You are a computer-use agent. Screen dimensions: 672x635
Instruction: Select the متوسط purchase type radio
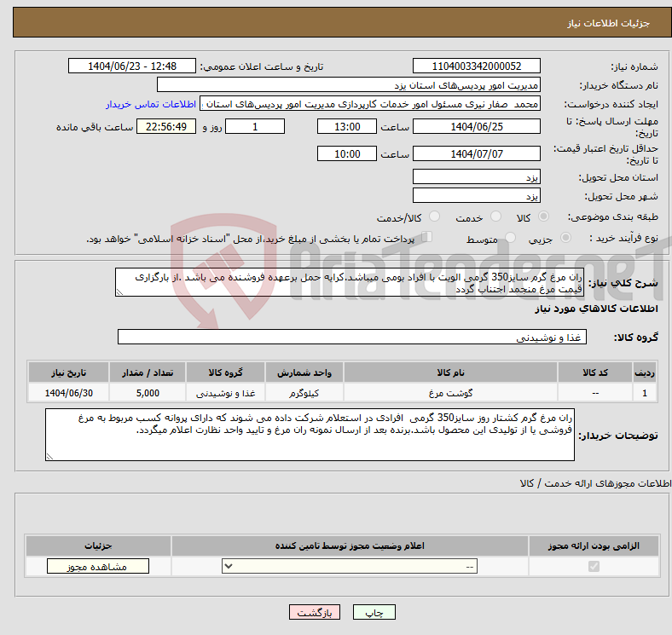511,237
